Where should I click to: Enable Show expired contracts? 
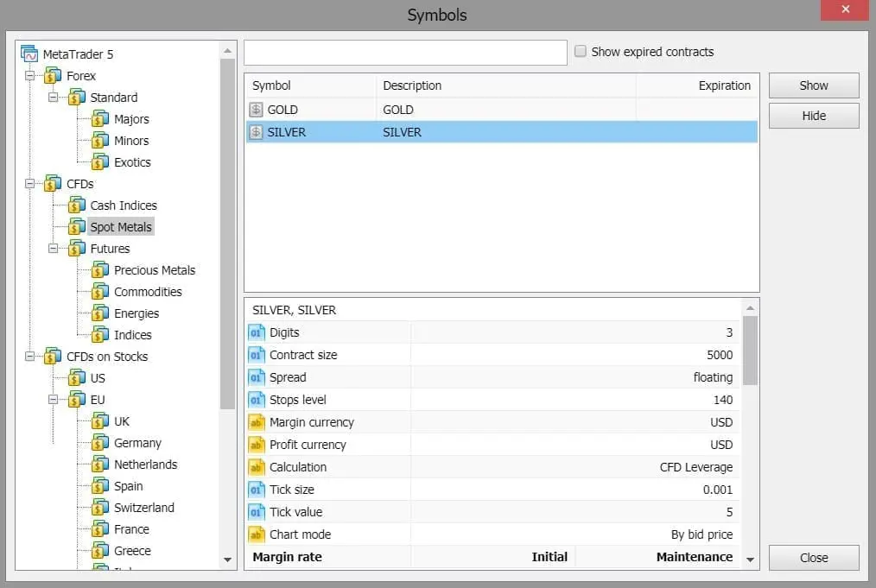pos(581,52)
